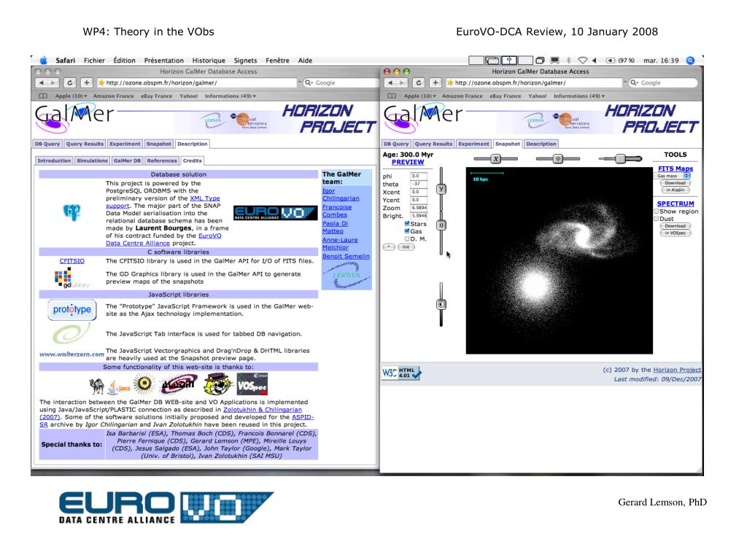
Task: Click the Y rotation slider handle
Action: (441, 190)
